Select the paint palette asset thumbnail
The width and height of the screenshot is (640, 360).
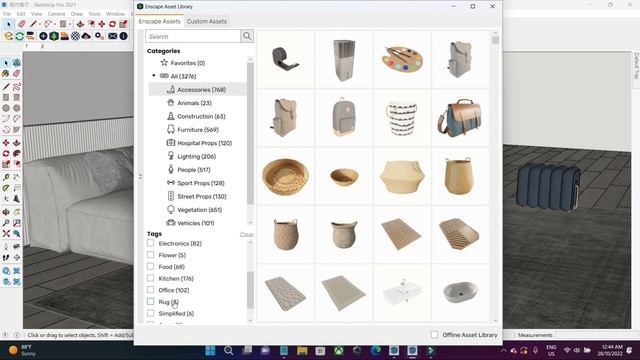coord(402,59)
